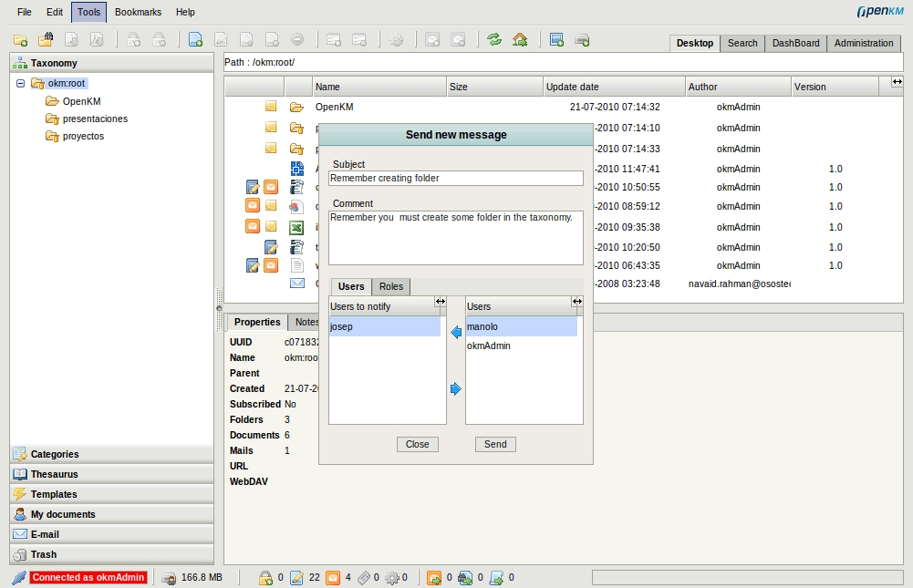Click the Comment text area
This screenshot has height=588, width=913.
coord(456,238)
